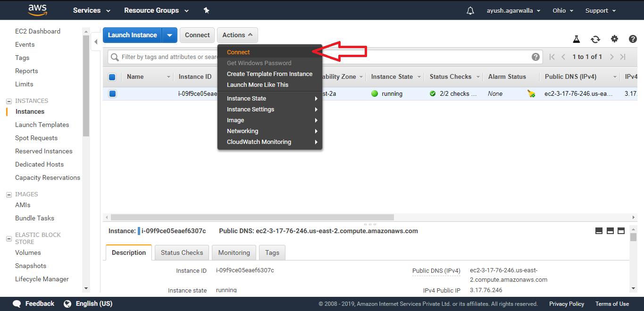Go to first page of results
The height and width of the screenshot is (311, 644).
(552, 57)
